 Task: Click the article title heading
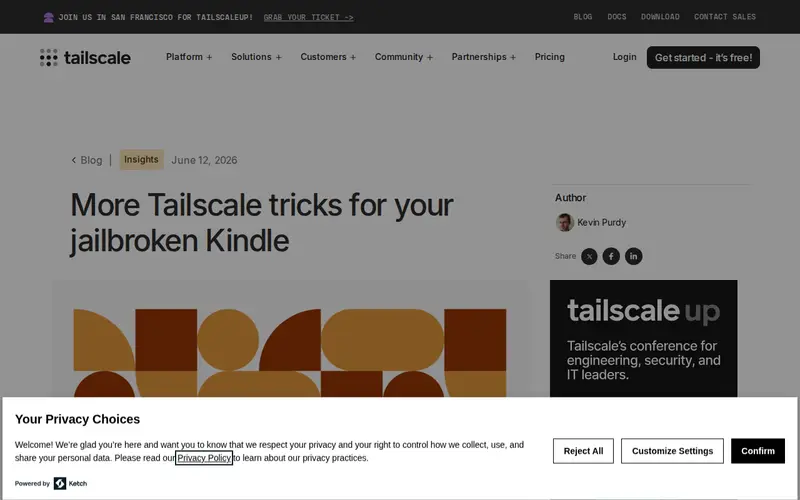coord(262,222)
